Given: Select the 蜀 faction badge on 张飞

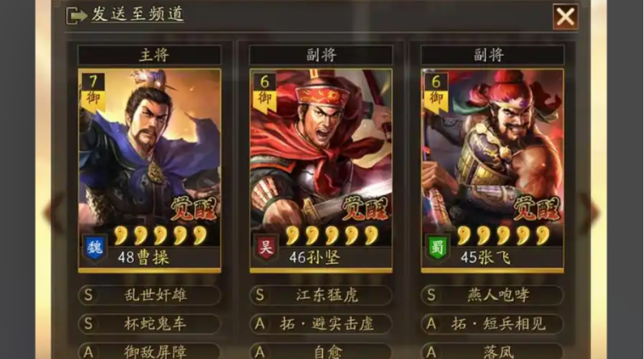Looking at the screenshot, I should (x=437, y=248).
